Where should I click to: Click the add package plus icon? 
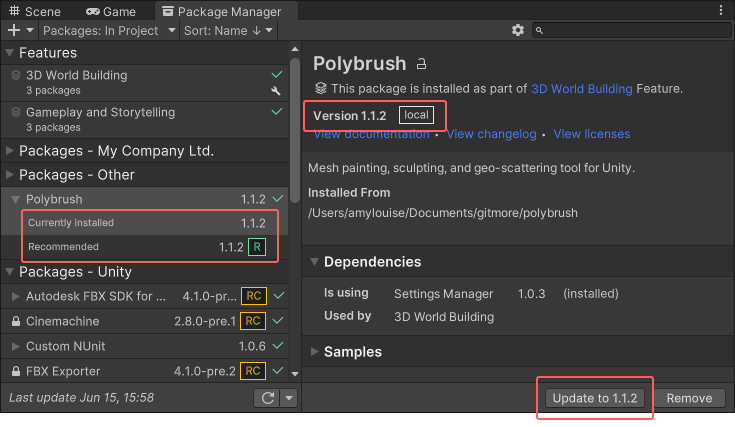13,31
